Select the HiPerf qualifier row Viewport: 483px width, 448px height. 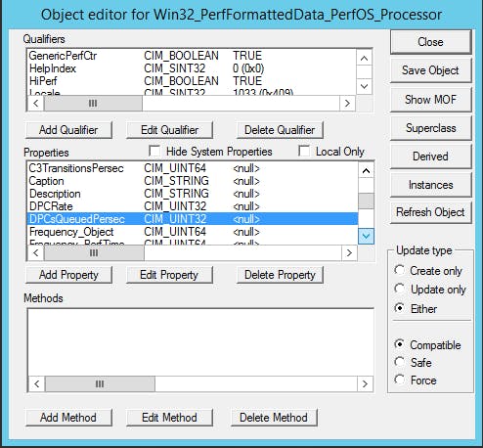[193, 81]
